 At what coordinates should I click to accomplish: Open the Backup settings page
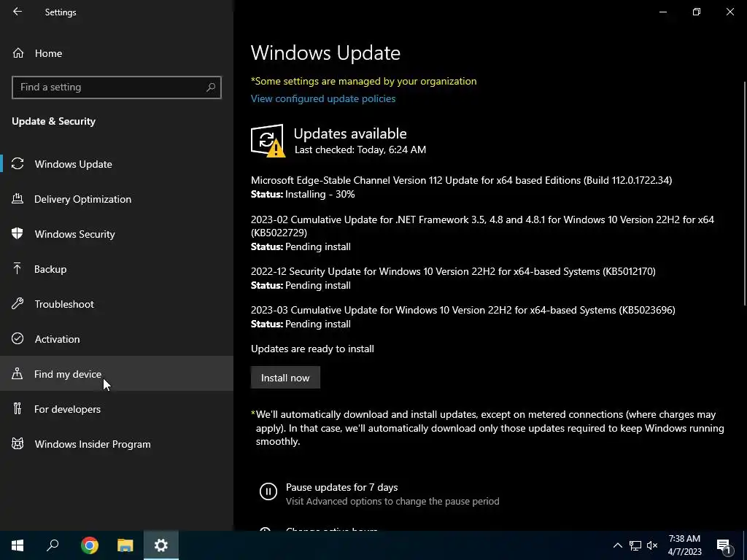pos(117,269)
